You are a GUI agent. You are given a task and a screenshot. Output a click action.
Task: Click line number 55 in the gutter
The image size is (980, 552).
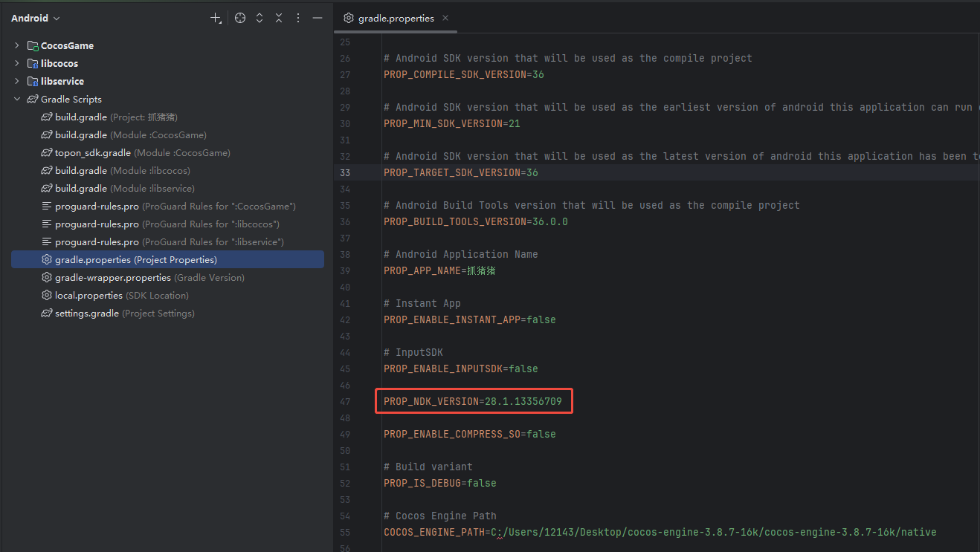coord(344,532)
